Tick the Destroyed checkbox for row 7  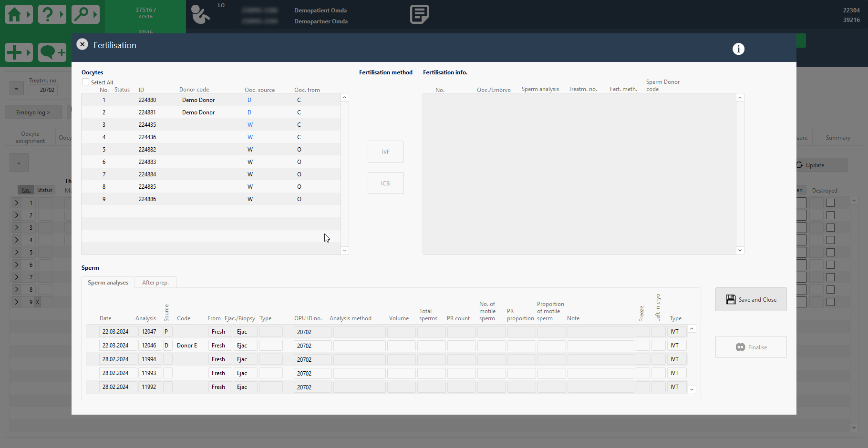(x=831, y=277)
